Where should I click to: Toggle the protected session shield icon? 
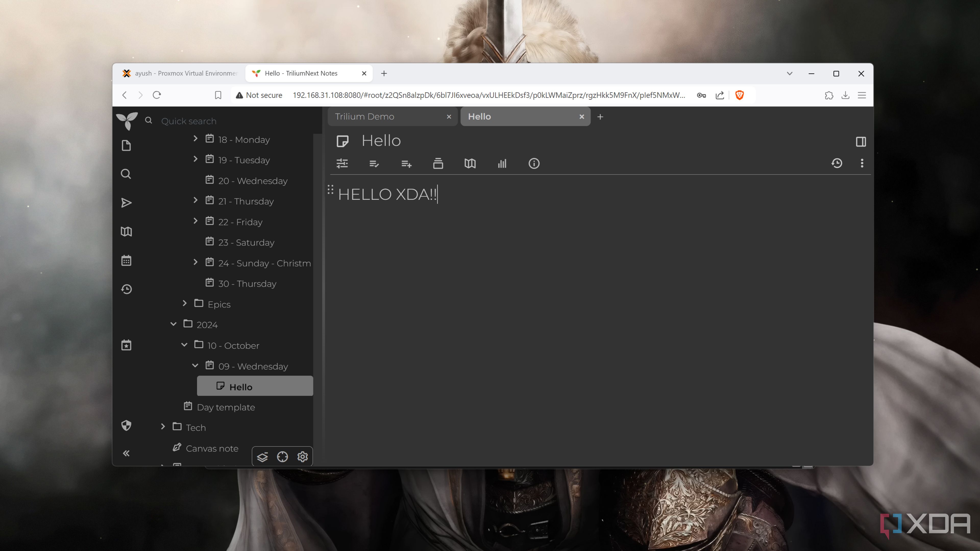click(126, 425)
